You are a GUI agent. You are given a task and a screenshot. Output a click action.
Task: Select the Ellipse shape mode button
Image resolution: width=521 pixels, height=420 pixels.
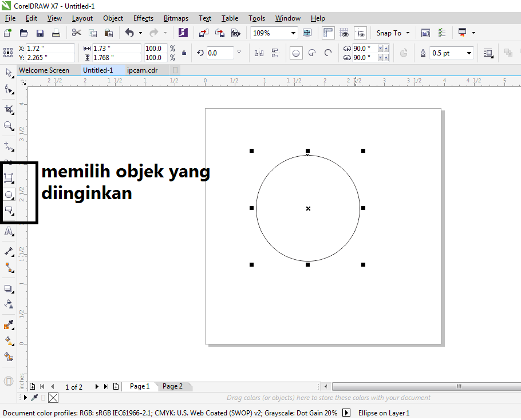click(296, 53)
